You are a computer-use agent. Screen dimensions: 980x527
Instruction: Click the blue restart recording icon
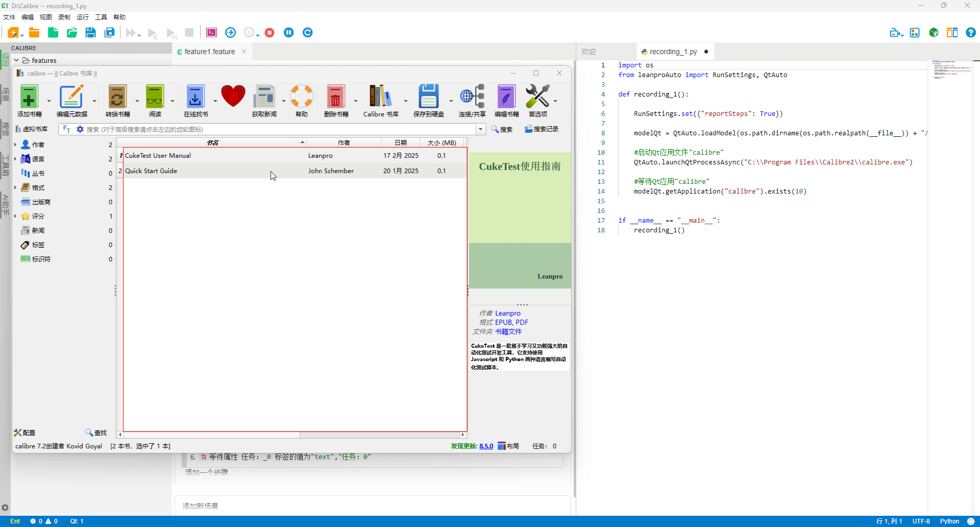click(308, 33)
